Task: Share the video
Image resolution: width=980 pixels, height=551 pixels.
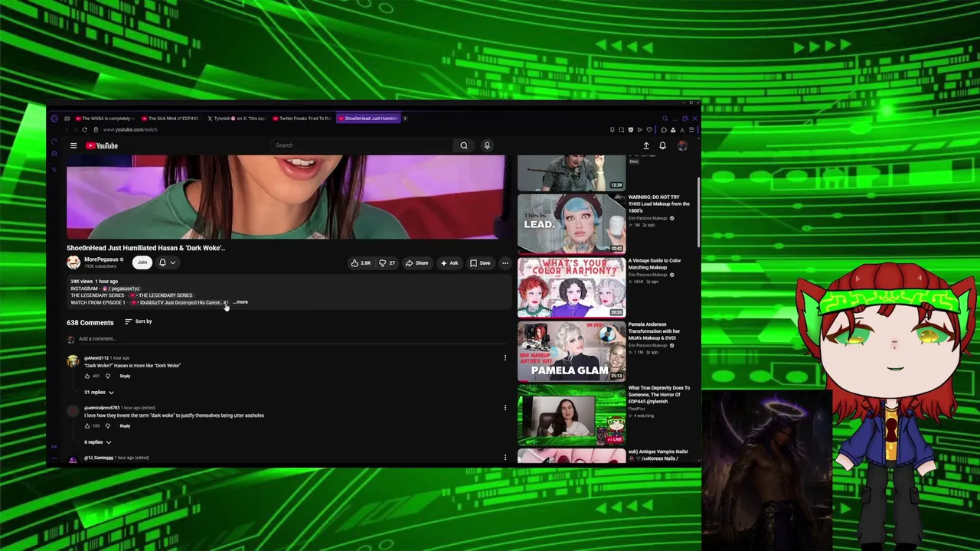Action: (417, 263)
